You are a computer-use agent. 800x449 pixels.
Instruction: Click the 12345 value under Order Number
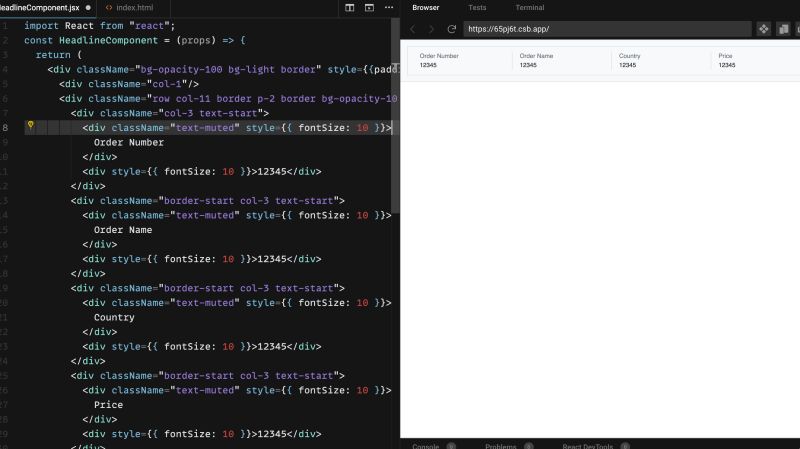click(428, 65)
